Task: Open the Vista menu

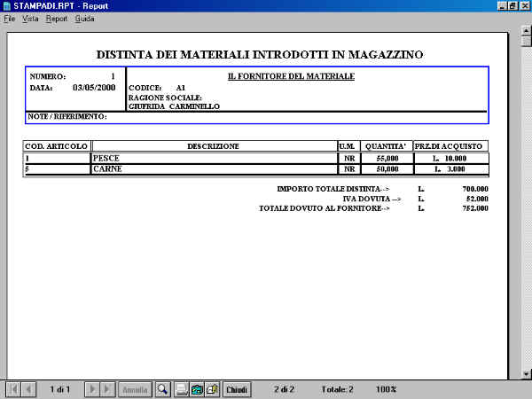Action: (30, 19)
